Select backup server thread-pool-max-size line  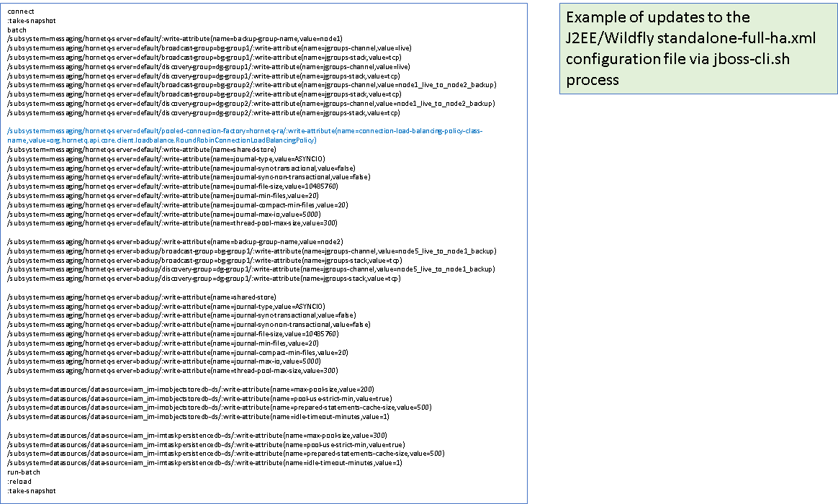(x=173, y=371)
